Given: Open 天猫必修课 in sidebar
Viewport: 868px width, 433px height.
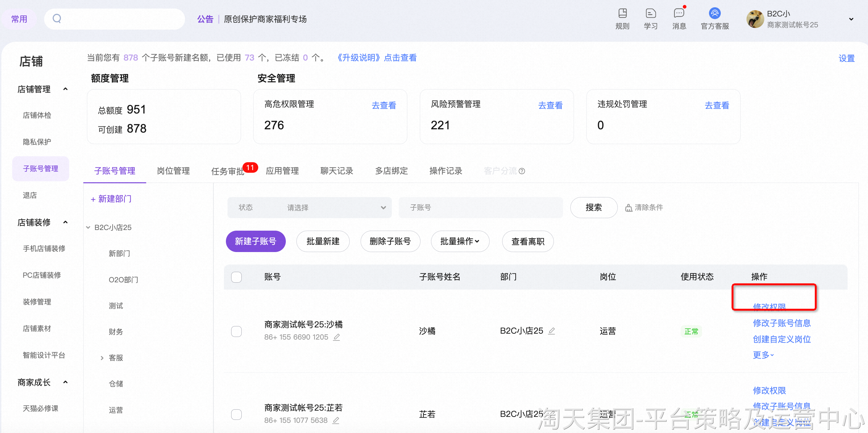Looking at the screenshot, I should [41, 408].
